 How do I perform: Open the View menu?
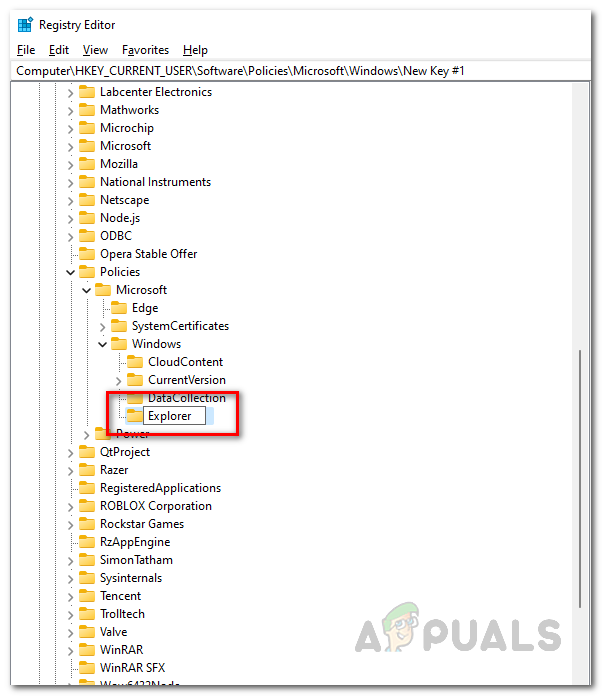[x=95, y=50]
